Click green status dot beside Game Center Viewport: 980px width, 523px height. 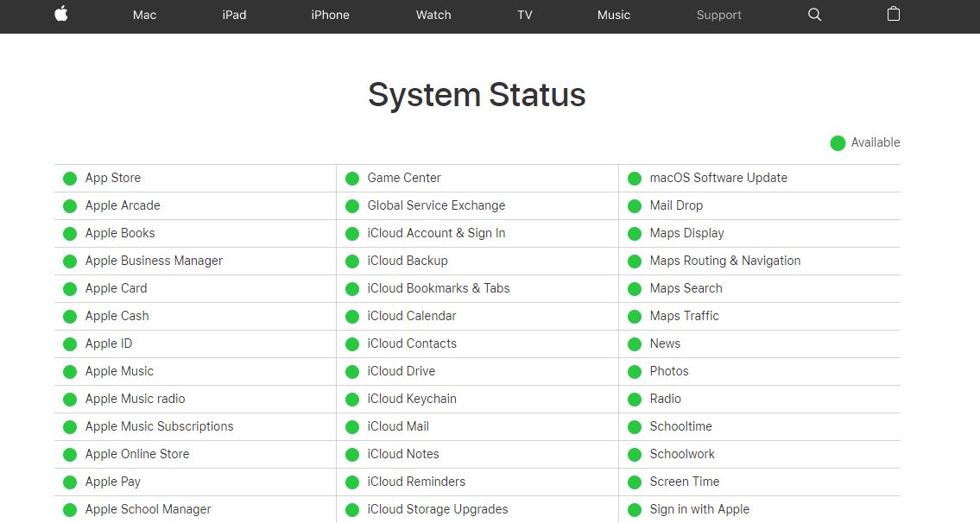tap(352, 179)
